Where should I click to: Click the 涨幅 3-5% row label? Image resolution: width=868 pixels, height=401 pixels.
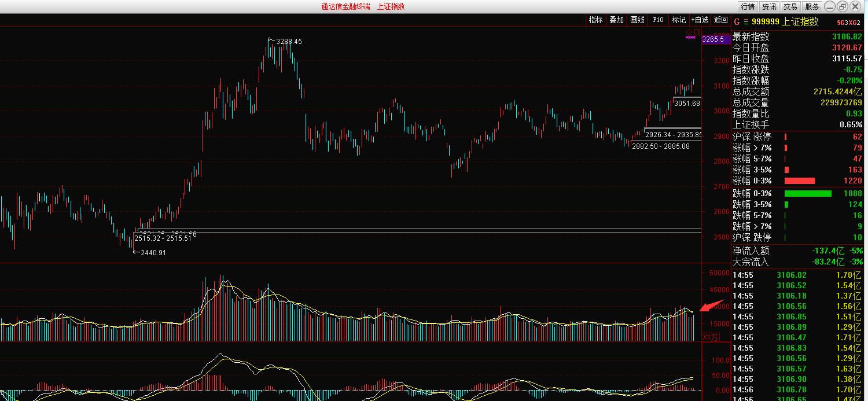(x=752, y=170)
